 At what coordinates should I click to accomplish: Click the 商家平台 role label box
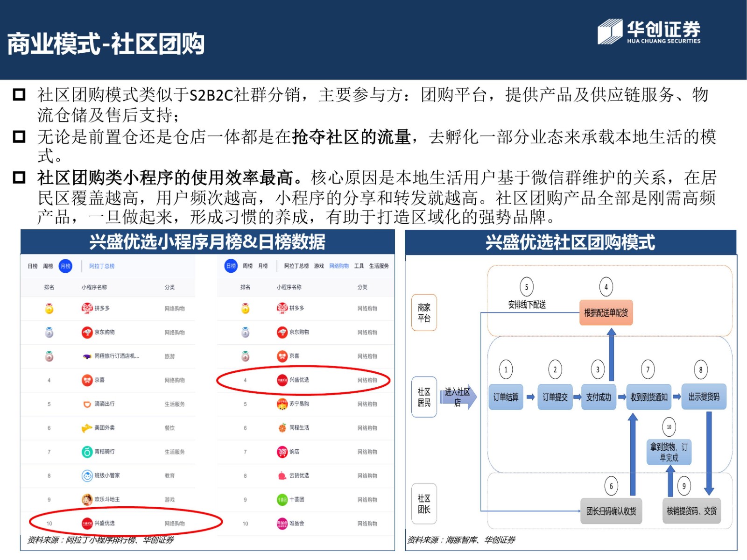coord(424,313)
